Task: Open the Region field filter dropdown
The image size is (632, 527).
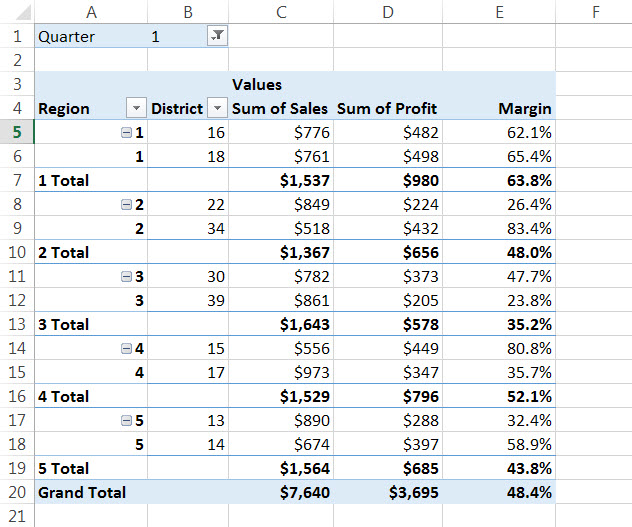Action: (x=135, y=108)
